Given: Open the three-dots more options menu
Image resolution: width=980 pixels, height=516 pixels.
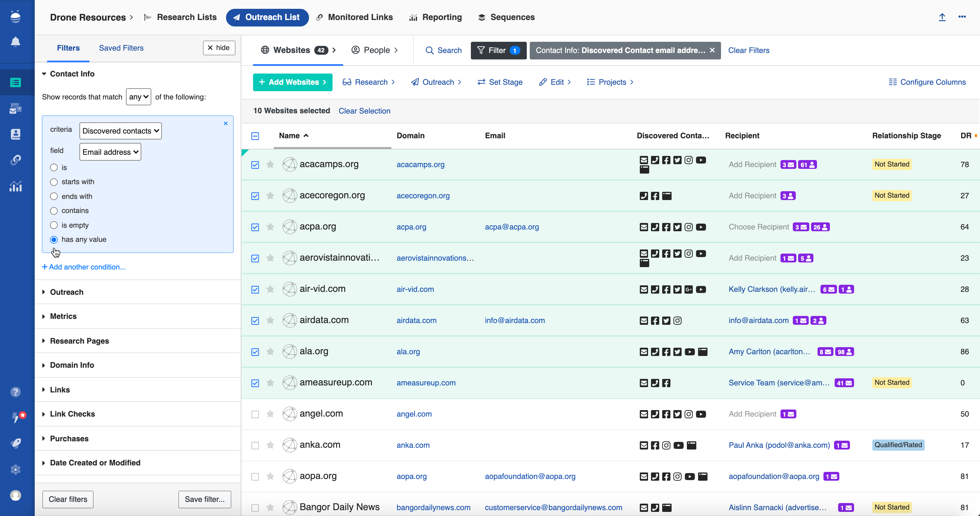Looking at the screenshot, I should (x=962, y=17).
